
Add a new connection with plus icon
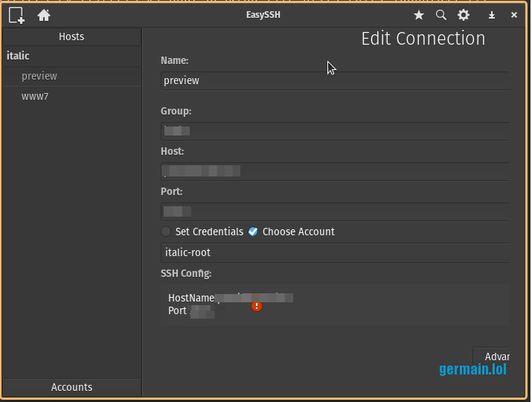point(16,16)
